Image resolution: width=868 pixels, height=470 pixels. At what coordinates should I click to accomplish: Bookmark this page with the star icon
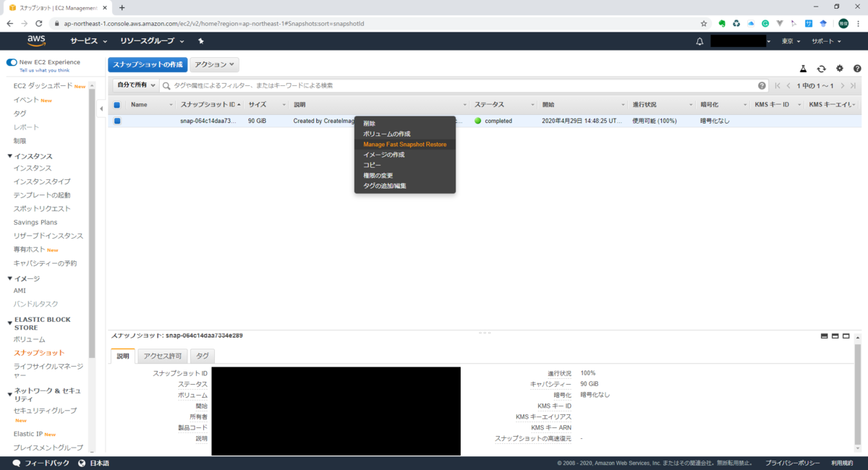tap(704, 23)
